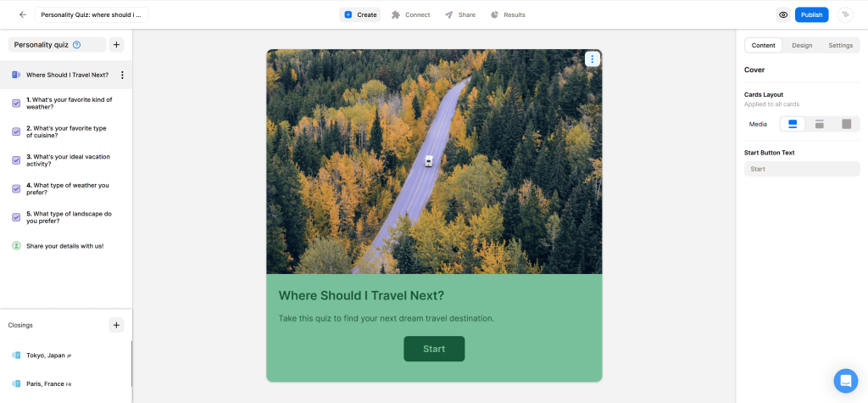This screenshot has height=403, width=868.
Task: Click the Start Button Text field
Action: pos(802,169)
